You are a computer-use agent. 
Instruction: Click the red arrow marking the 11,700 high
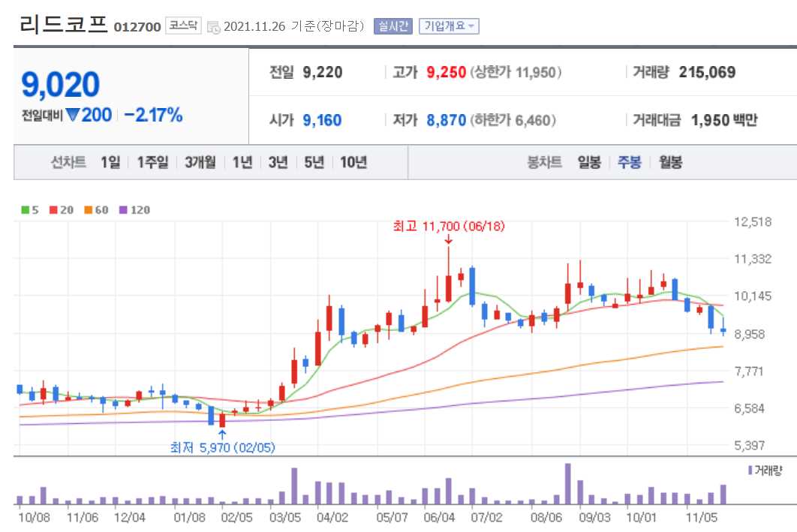point(450,240)
